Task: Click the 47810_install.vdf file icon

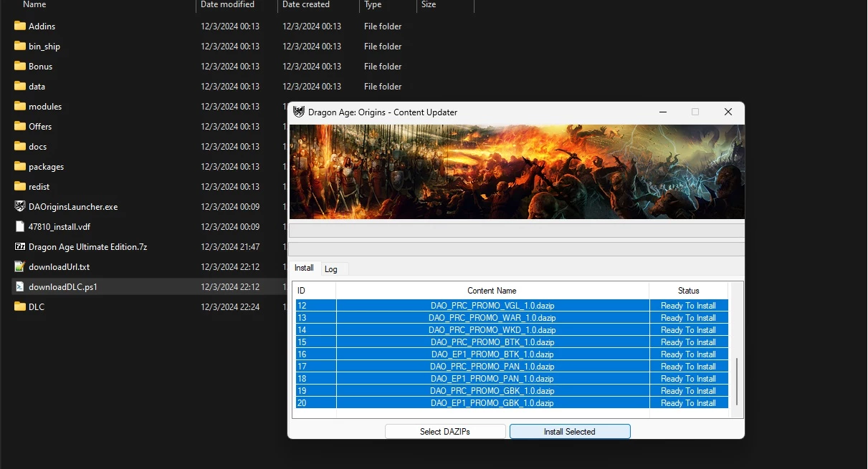Action: point(20,226)
